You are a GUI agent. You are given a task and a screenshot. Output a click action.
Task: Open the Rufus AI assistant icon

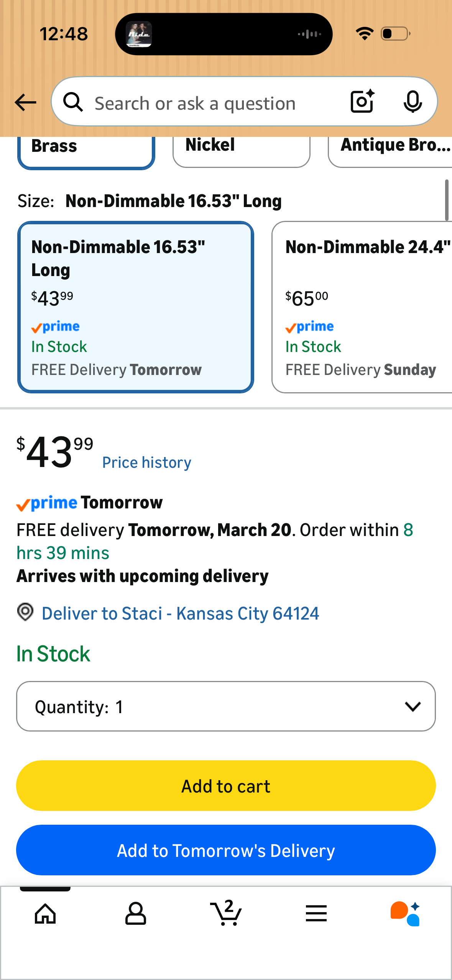405,914
